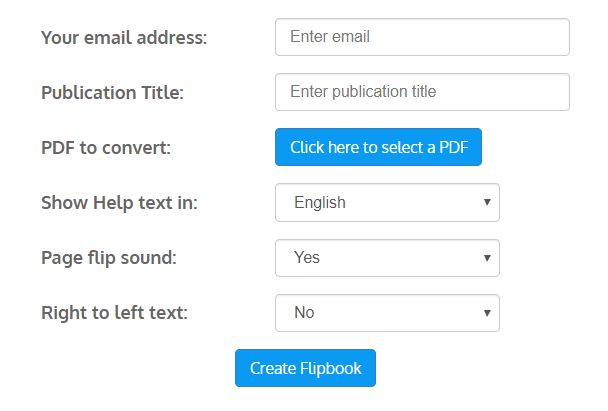The image size is (608, 411).
Task: Click the Create Flipbook button
Action: 305,368
